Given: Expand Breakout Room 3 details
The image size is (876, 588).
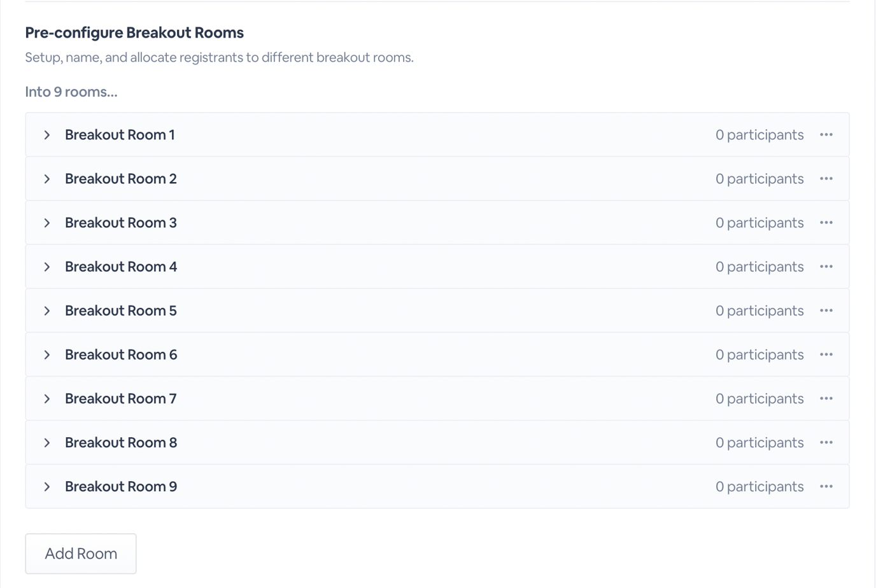Looking at the screenshot, I should click(47, 223).
